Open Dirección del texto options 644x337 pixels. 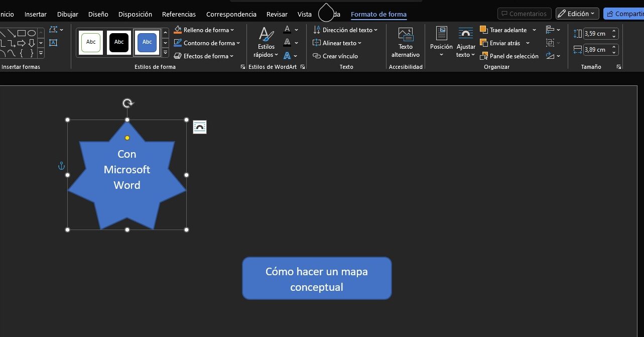(345, 30)
